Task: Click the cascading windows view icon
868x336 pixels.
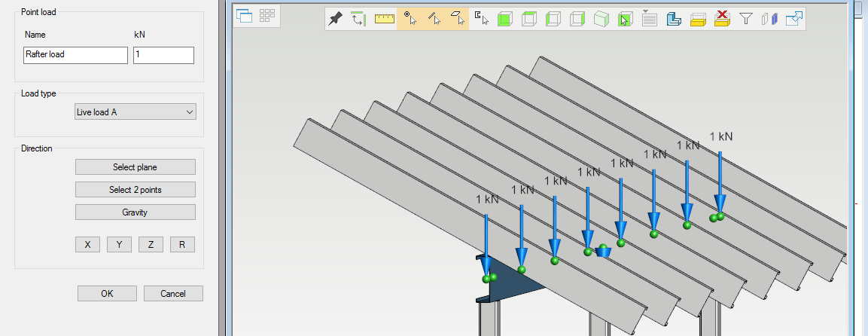Action: point(244,15)
